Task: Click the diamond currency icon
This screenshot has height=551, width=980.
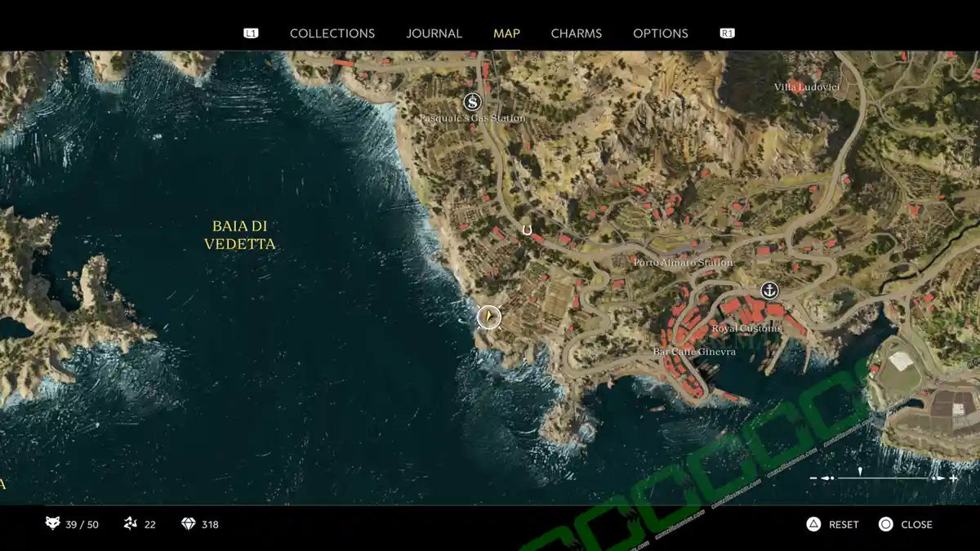Action: click(x=188, y=524)
